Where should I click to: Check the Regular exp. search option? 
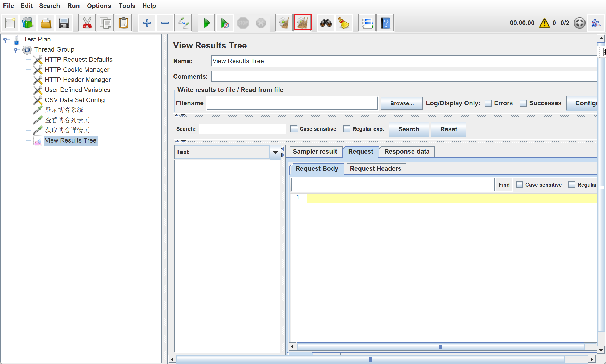pyautogui.click(x=346, y=129)
